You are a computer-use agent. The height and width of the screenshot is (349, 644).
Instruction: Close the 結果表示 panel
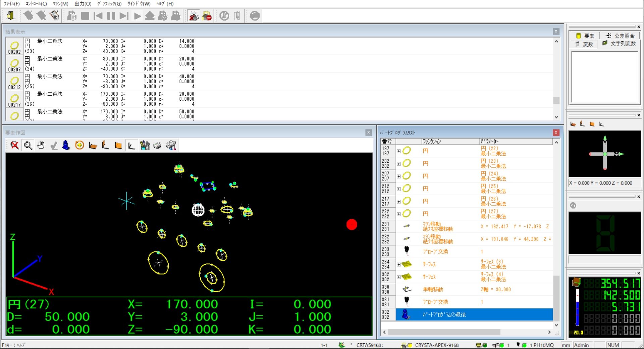coord(556,31)
